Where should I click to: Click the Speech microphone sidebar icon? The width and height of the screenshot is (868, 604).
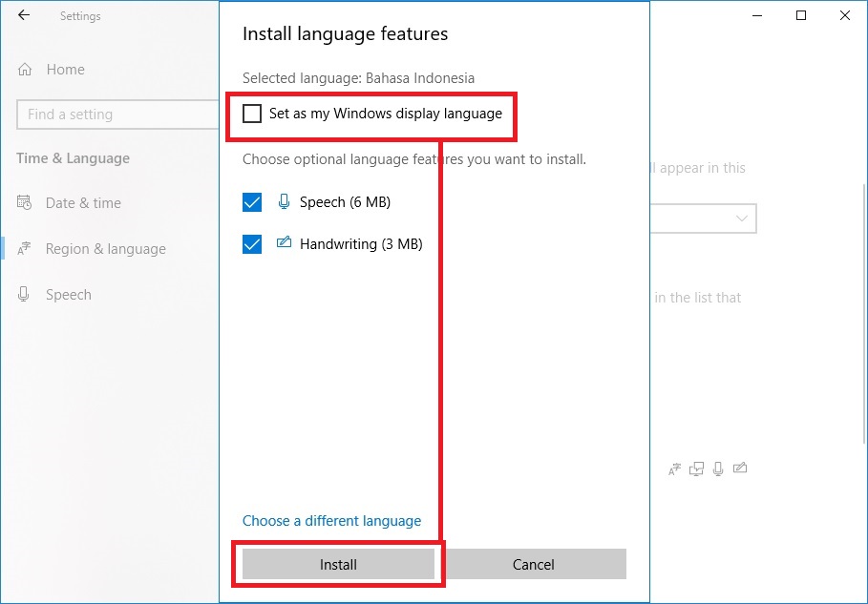23,294
